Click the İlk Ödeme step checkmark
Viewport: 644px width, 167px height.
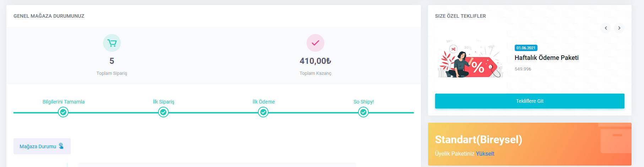pyautogui.click(x=263, y=112)
